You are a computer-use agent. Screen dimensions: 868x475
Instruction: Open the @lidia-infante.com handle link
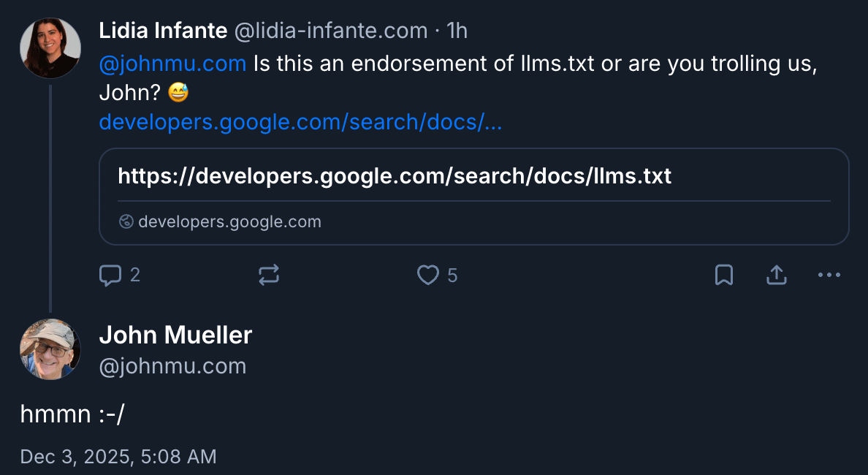330,31
